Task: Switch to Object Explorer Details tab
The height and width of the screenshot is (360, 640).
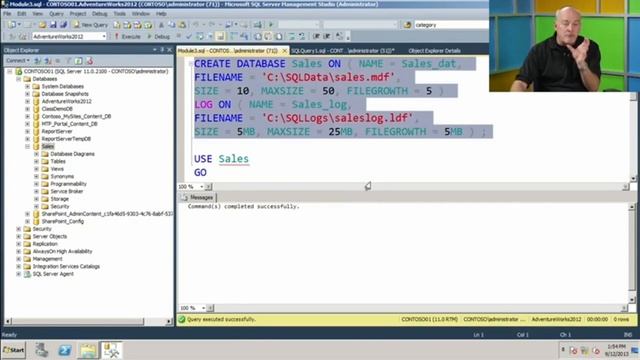Action: tap(434, 51)
